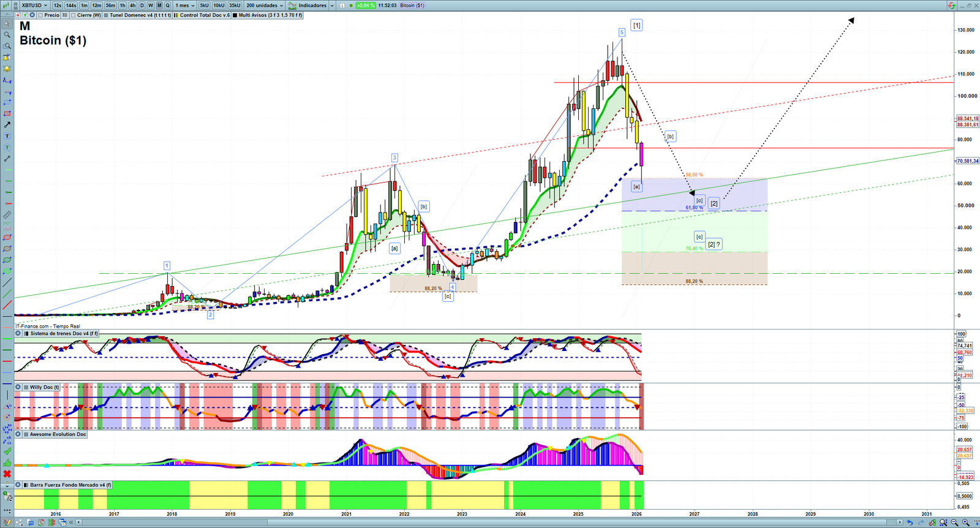Select the quarterly Q timeframe

(167, 6)
